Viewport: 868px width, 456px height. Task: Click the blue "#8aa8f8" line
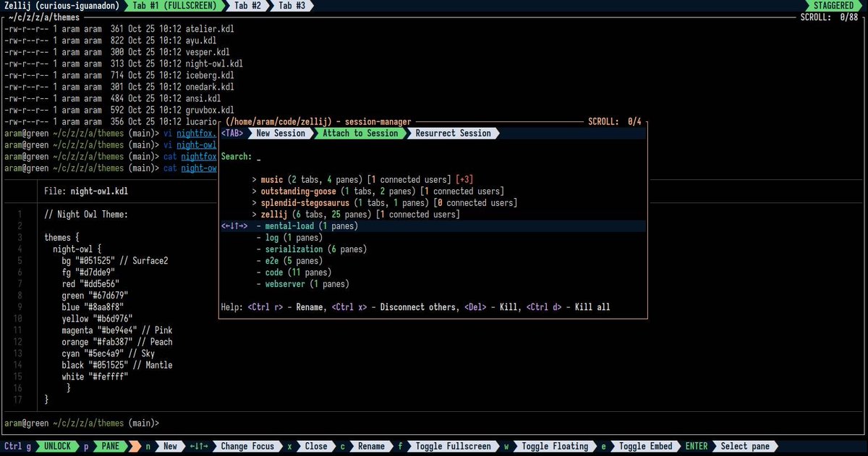[x=93, y=307]
